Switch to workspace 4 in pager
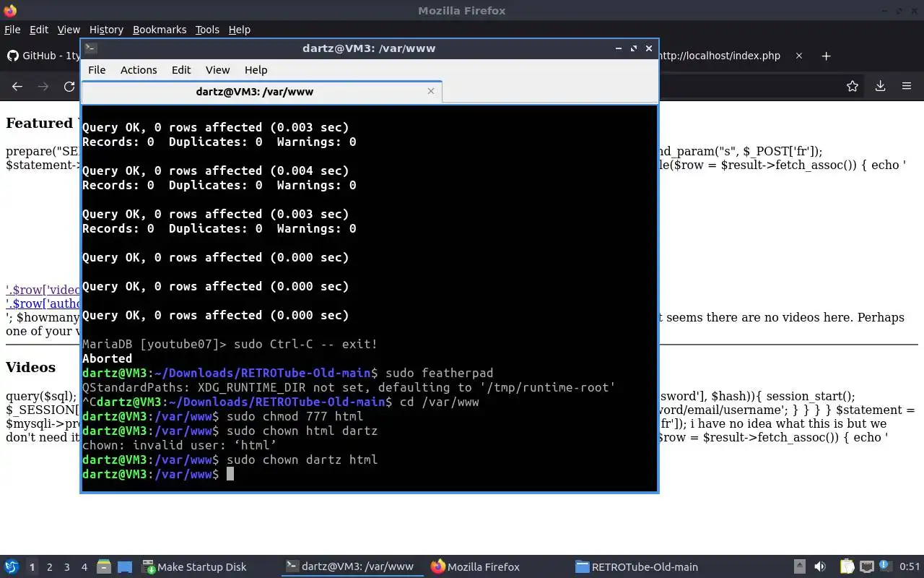The image size is (924, 578). pyautogui.click(x=84, y=567)
